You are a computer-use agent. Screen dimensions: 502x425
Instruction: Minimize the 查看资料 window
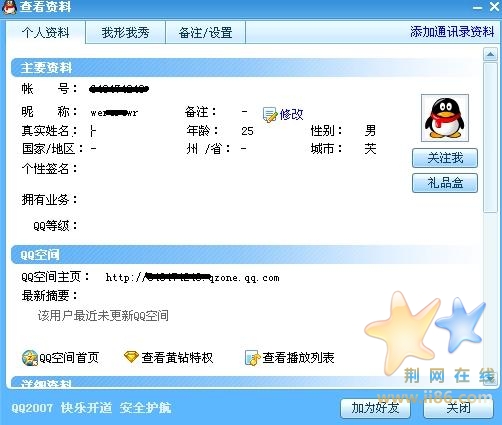pyautogui.click(x=478, y=8)
